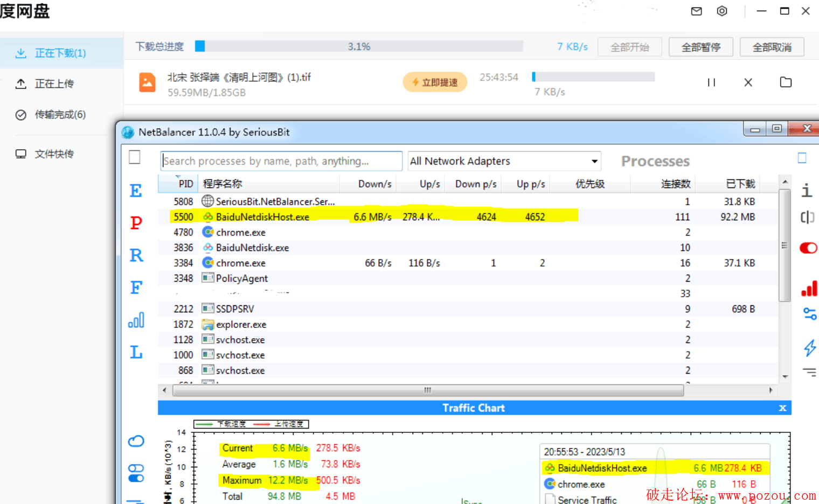This screenshot has width=819, height=504.
Task: Open Baidu Netdisk mail icon
Action: tap(696, 11)
